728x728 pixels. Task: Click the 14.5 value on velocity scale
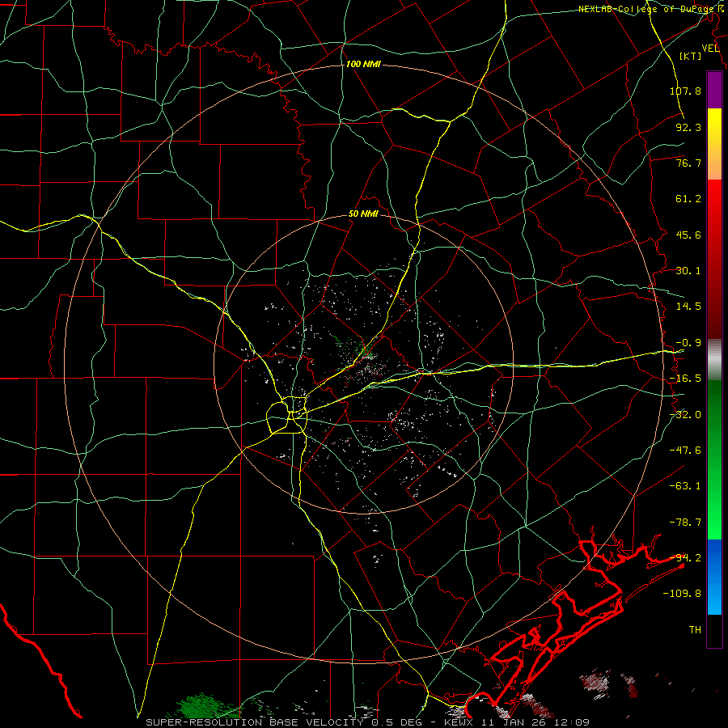[x=688, y=307]
